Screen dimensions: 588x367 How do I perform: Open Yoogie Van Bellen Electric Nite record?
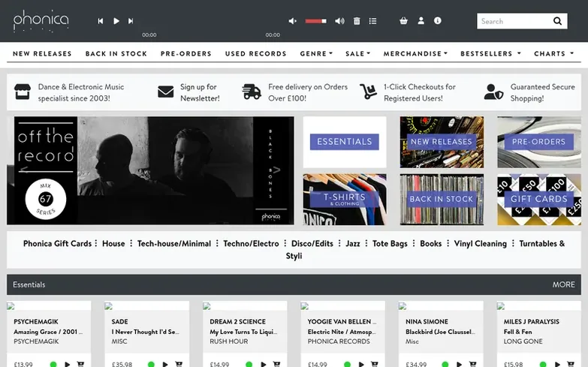(x=342, y=332)
